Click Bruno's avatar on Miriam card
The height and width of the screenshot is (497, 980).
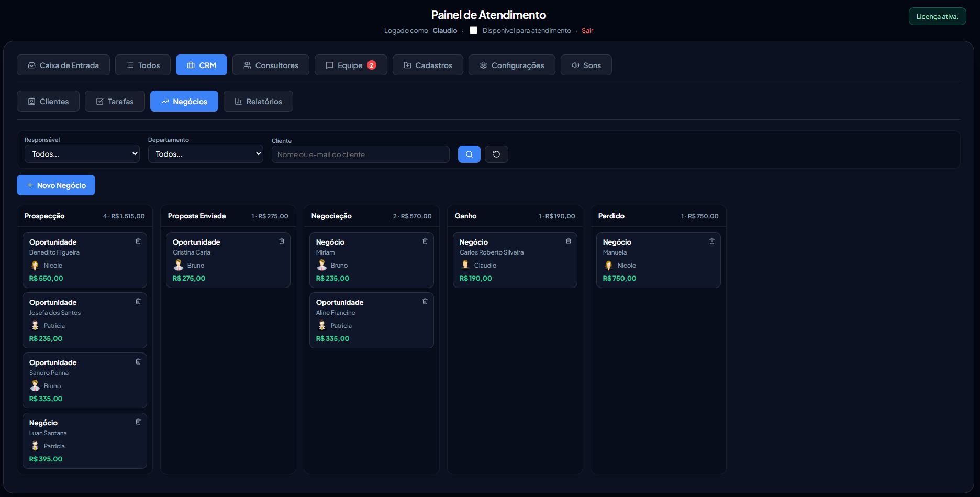click(322, 265)
